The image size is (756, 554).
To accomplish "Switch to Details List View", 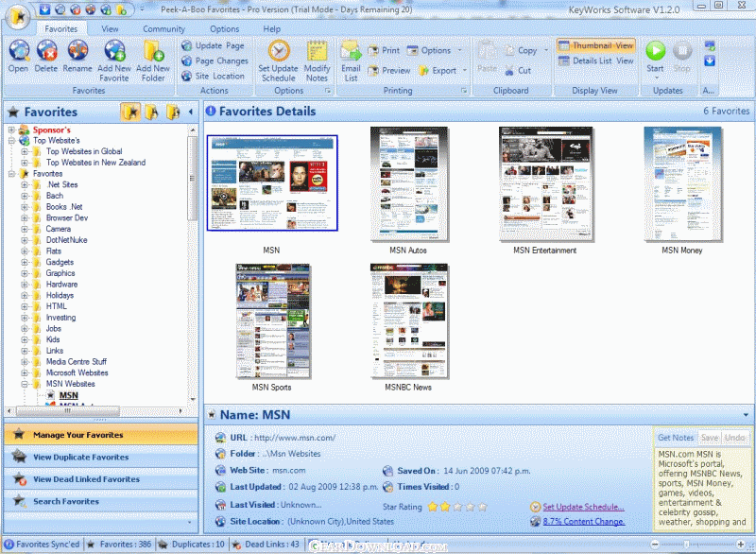I will pos(595,61).
